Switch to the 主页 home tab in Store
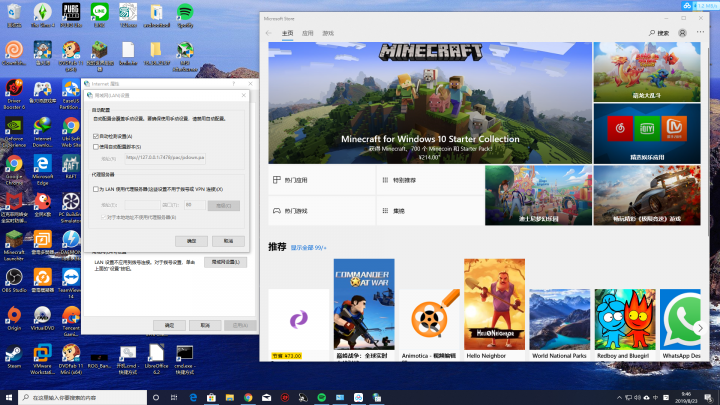720x405 pixels. (287, 34)
